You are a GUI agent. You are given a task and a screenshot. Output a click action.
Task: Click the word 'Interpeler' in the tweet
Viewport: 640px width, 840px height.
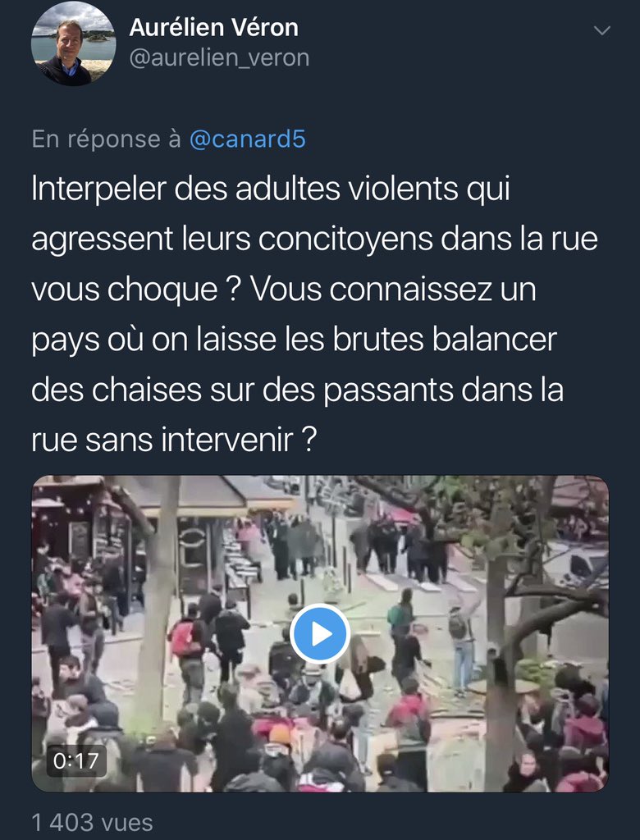(99, 189)
